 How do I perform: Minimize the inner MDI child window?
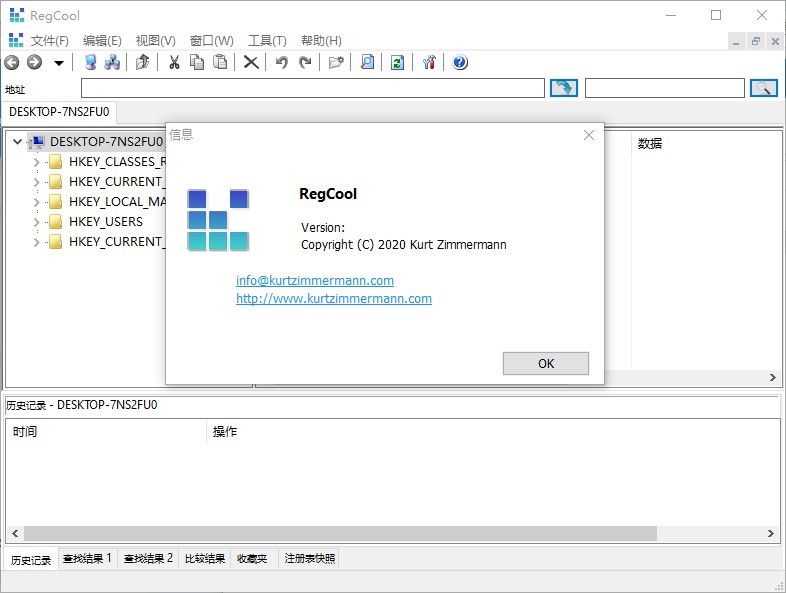pyautogui.click(x=736, y=42)
